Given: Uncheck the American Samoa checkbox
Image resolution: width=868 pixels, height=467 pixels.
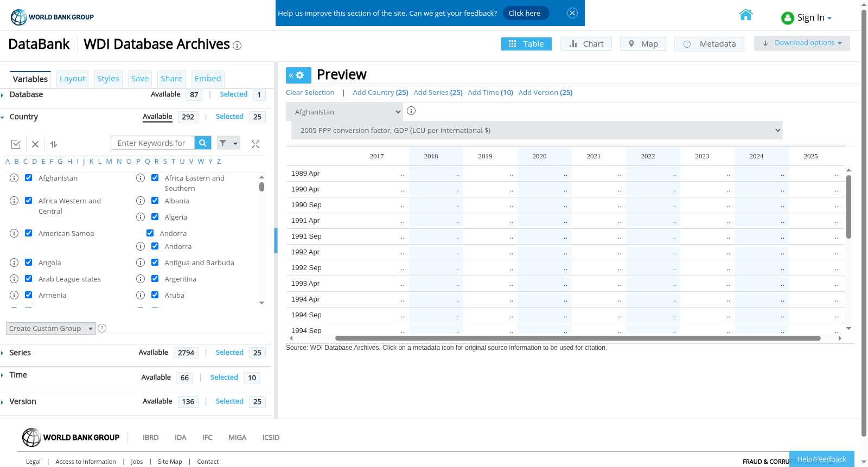Looking at the screenshot, I should (x=29, y=233).
